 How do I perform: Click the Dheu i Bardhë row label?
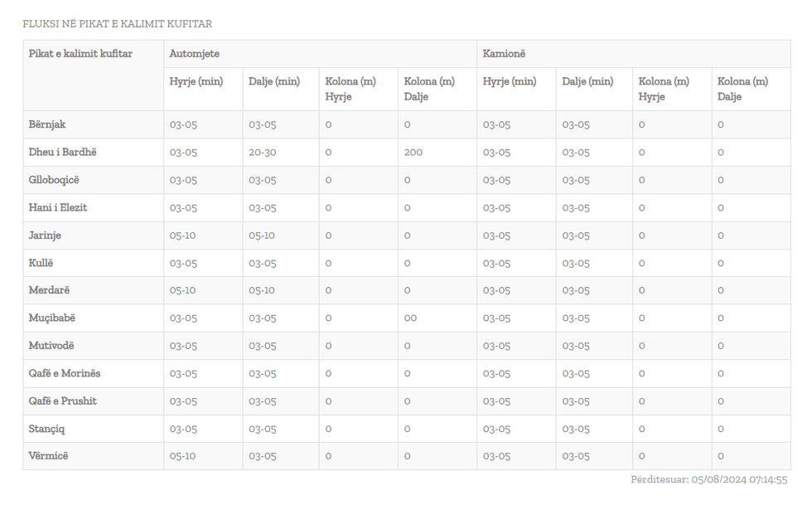(x=63, y=153)
